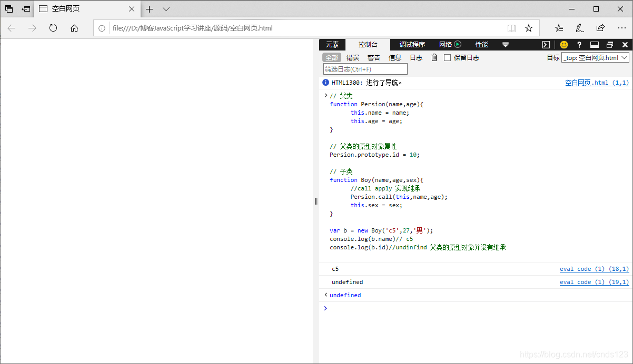Open the Edge settings and more menu
This screenshot has height=364, width=633.
(622, 28)
